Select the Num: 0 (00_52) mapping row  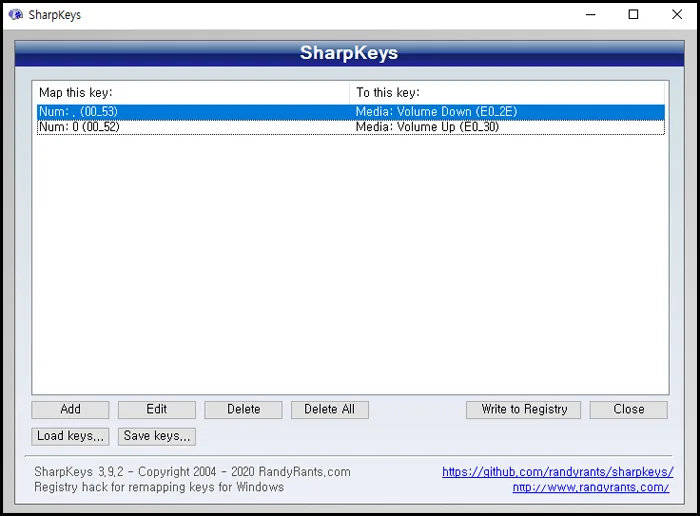pos(350,127)
